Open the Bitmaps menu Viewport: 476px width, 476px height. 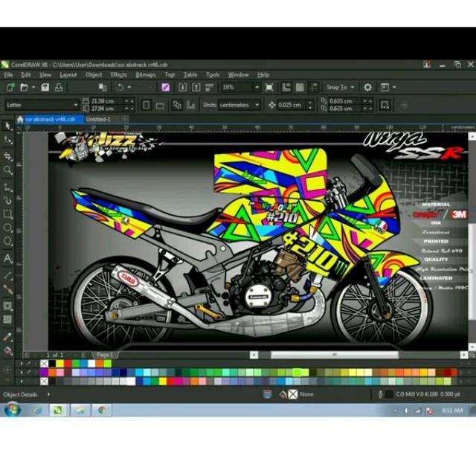click(146, 75)
